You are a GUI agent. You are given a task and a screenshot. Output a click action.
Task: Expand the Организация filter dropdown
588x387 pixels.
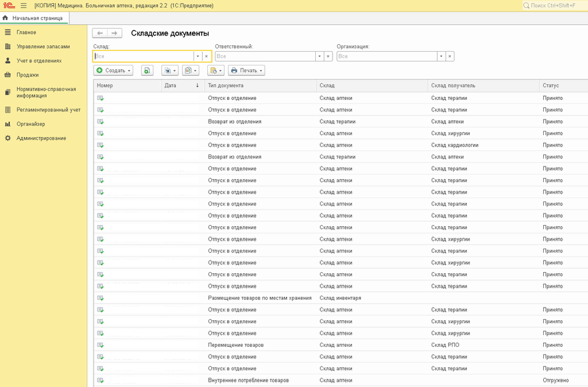[441, 56]
